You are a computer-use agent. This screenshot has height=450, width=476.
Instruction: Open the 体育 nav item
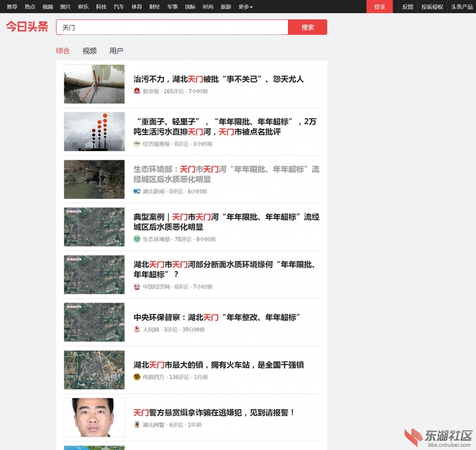(x=137, y=7)
